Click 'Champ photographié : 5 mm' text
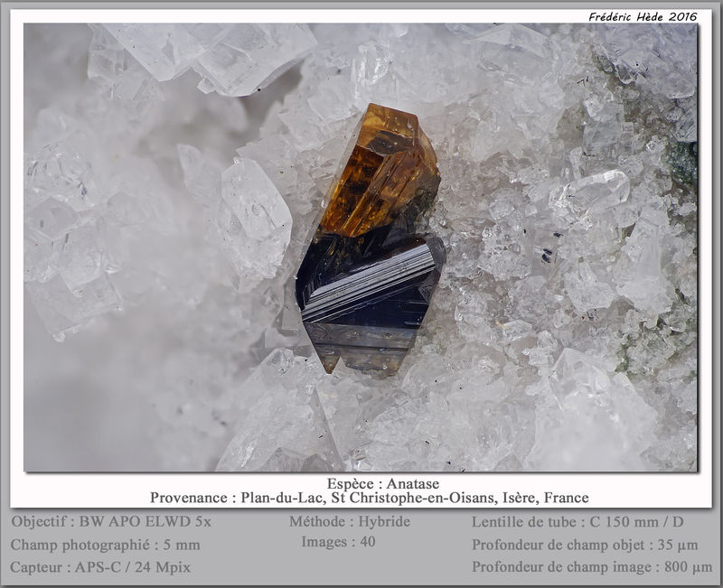Screen dimensions: 723x588 [x=105, y=545]
